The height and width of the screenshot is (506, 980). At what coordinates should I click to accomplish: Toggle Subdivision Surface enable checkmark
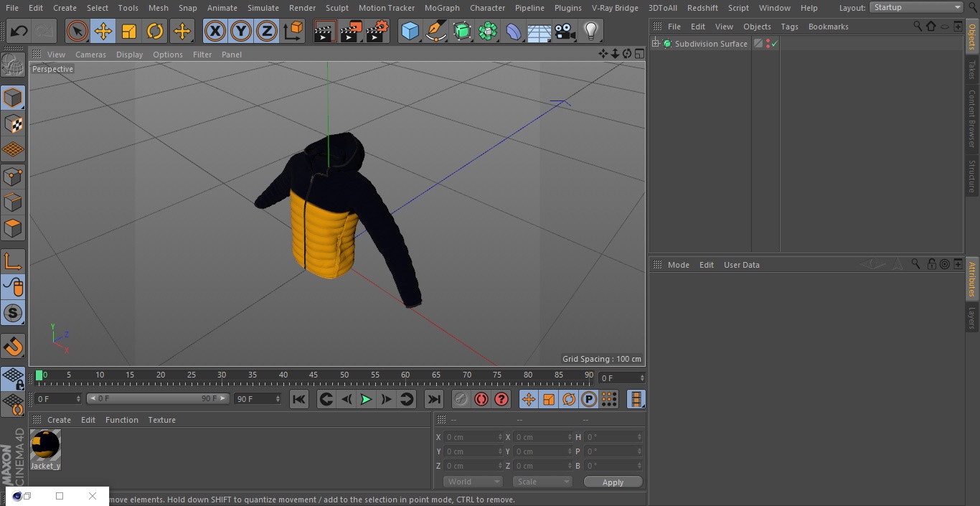[x=775, y=44]
